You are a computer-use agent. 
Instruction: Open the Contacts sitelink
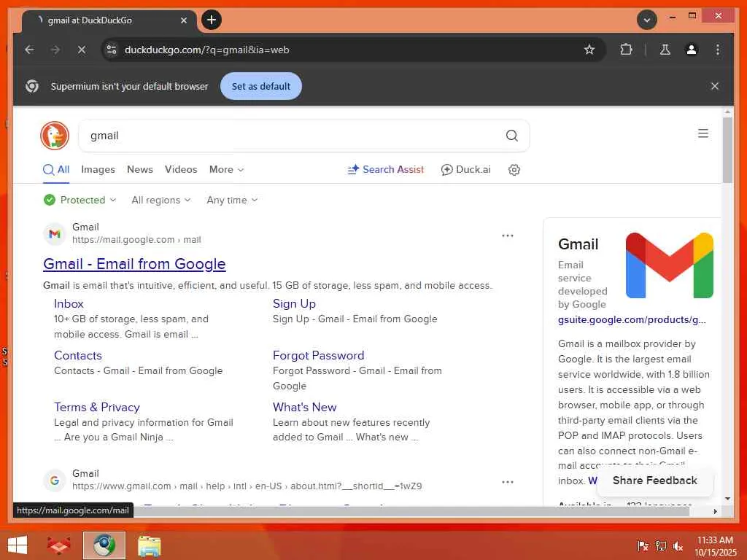click(77, 355)
